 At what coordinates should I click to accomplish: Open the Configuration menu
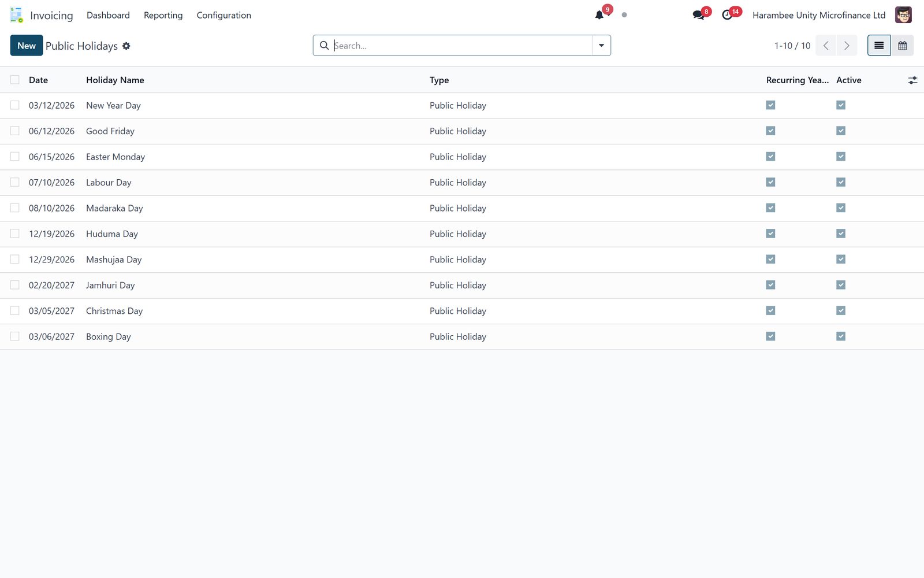(x=223, y=15)
